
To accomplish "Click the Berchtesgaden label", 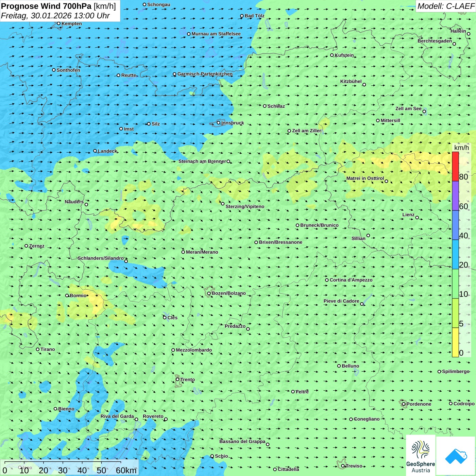I will point(435,41).
